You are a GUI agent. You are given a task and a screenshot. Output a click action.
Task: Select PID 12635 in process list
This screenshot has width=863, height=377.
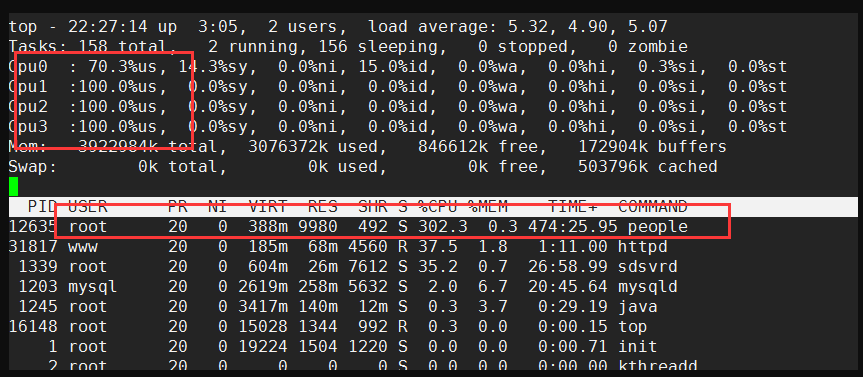point(33,227)
